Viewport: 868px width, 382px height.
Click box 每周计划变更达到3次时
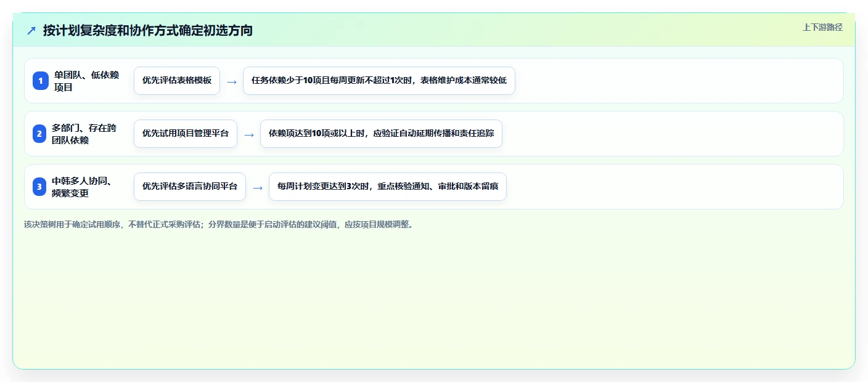pyautogui.click(x=388, y=187)
